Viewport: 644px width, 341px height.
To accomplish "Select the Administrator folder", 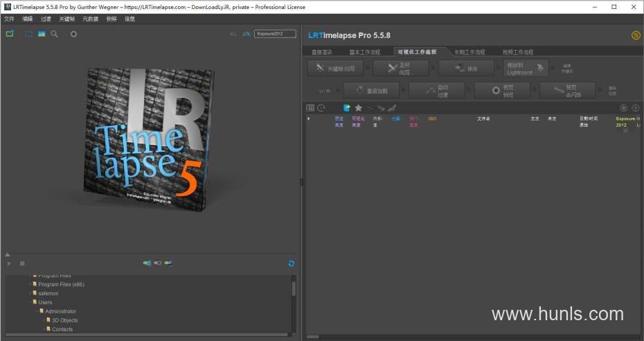I will (x=60, y=311).
